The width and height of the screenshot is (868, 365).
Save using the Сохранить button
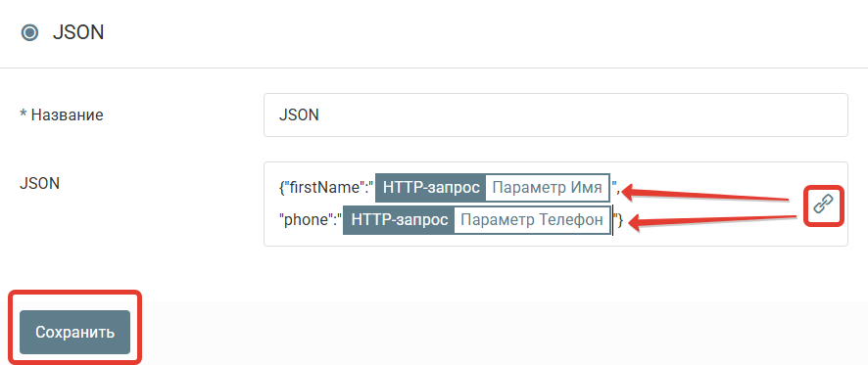(74, 332)
